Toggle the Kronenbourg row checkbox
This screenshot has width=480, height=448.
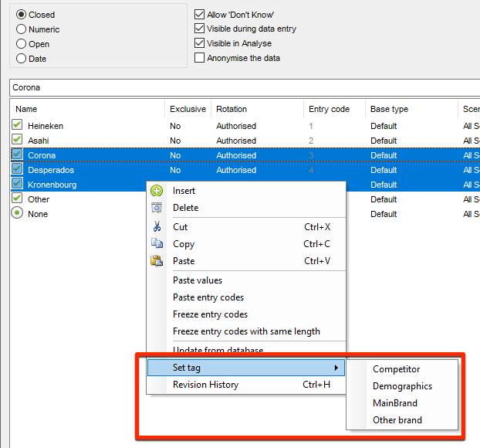(x=17, y=184)
